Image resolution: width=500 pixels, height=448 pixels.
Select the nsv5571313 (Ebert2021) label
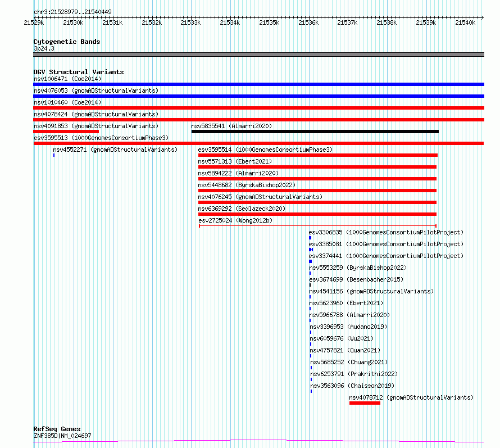tap(235, 161)
